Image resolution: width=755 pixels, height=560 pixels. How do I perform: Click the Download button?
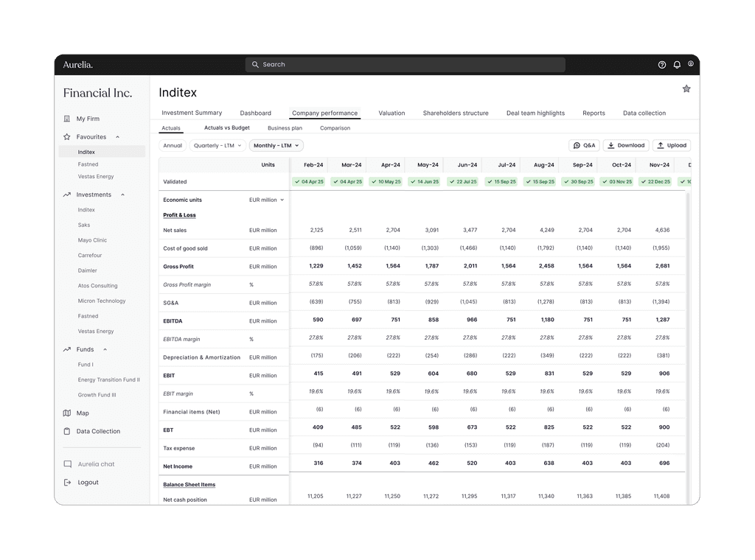pos(626,146)
